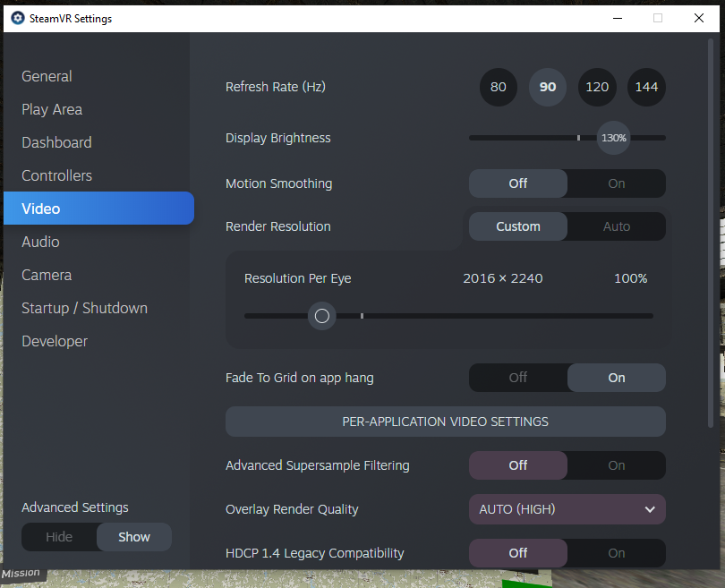
Task: Go to Controllers settings
Action: click(57, 175)
